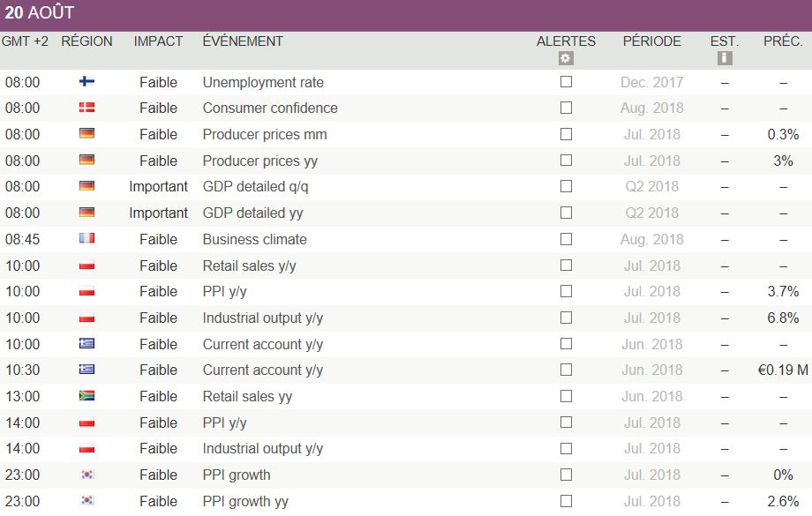Viewport: 812px width, 516px height.
Task: Click the alerts settings gear icon
Action: click(566, 59)
